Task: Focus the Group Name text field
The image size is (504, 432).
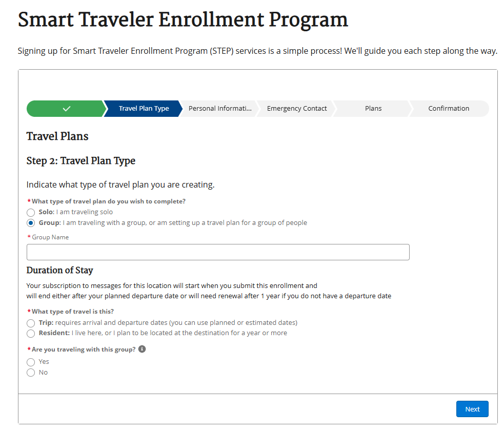Action: coord(218,252)
